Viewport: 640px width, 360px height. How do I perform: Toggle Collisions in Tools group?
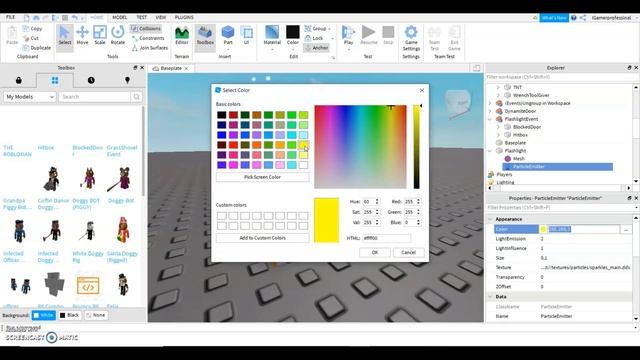click(x=146, y=29)
